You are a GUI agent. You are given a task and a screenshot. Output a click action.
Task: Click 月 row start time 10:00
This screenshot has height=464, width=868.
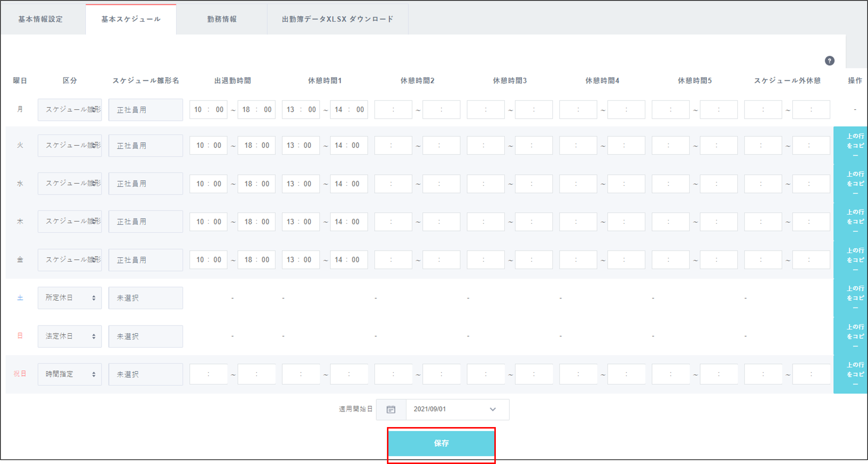tap(208, 110)
